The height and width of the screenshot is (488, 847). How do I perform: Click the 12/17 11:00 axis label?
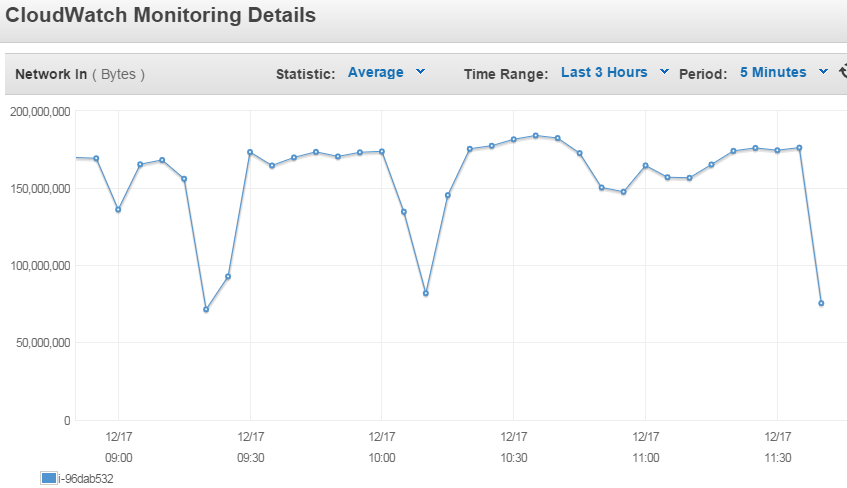pyautogui.click(x=646, y=447)
